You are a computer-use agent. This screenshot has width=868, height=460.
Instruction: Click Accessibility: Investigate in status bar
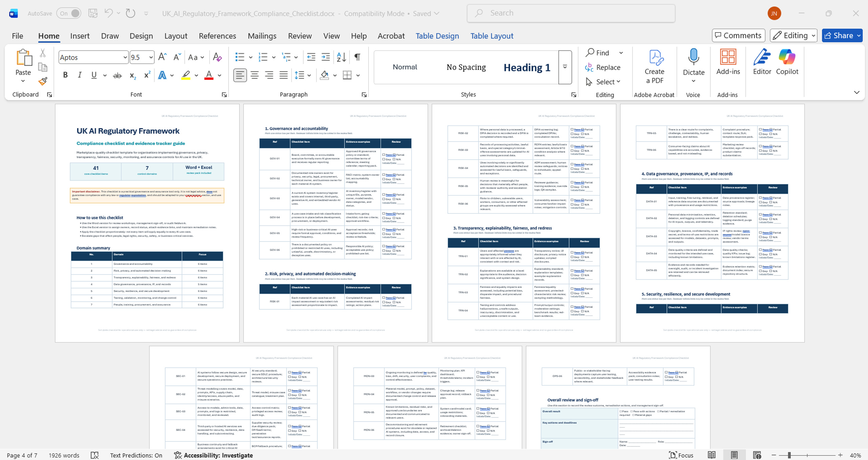(214, 455)
